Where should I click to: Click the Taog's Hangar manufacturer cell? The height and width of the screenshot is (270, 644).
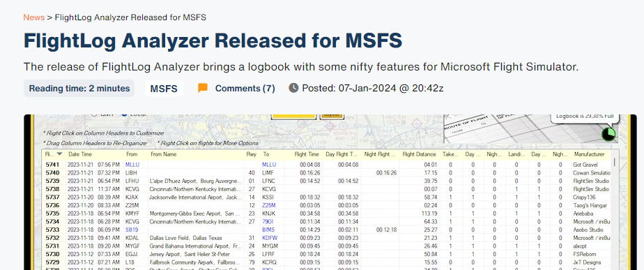pos(590,205)
